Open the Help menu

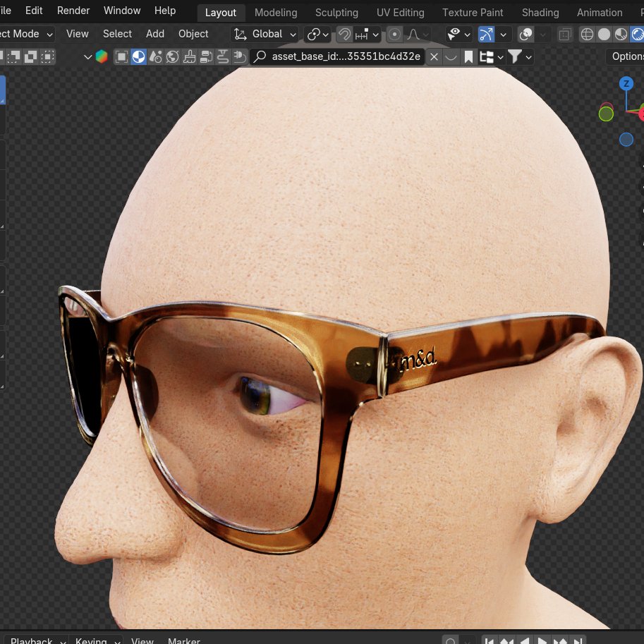click(165, 11)
